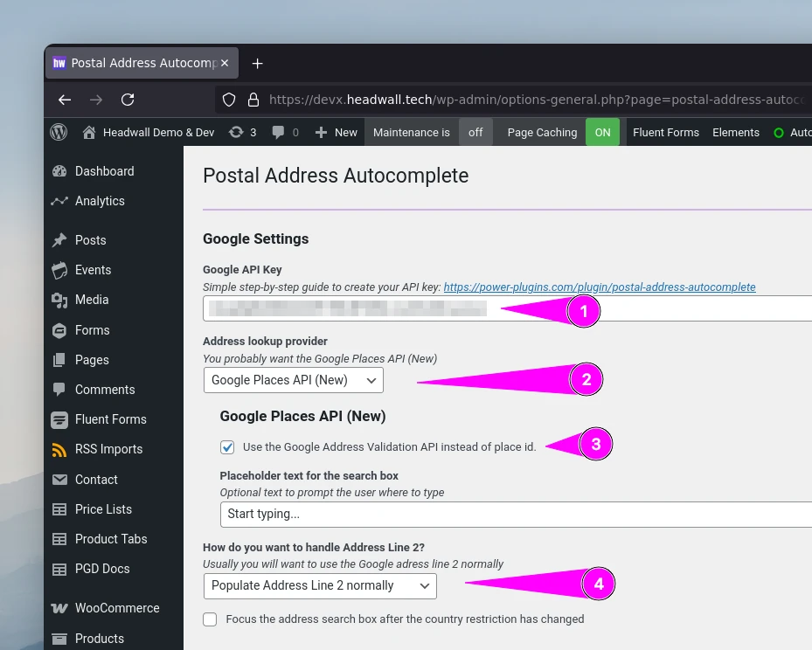812x650 pixels.
Task: Open PGD Docs in sidebar
Action: [102, 569]
